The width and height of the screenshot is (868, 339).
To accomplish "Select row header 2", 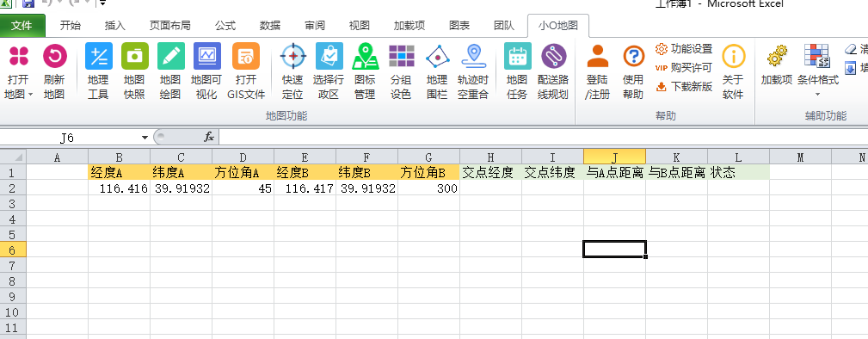I will pos(13,188).
